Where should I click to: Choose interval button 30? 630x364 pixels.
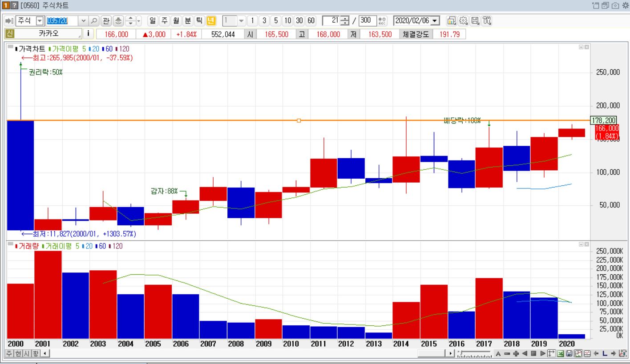(299, 21)
